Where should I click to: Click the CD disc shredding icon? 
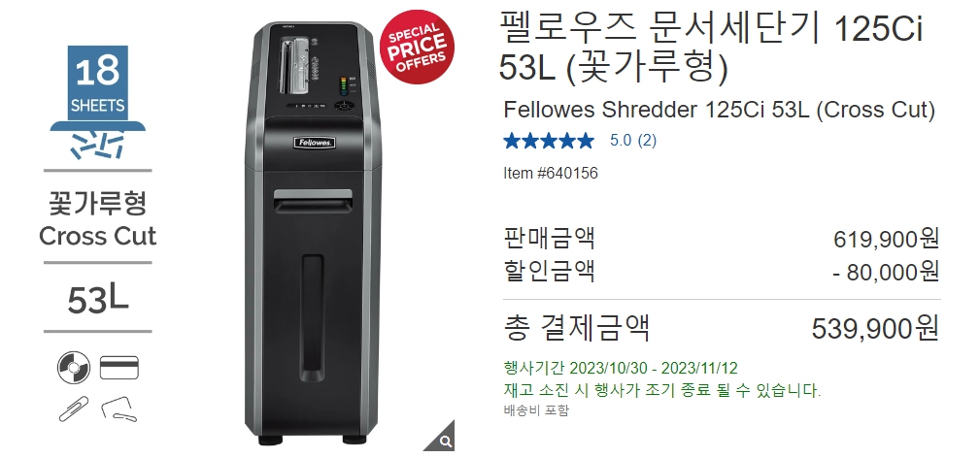(x=74, y=368)
